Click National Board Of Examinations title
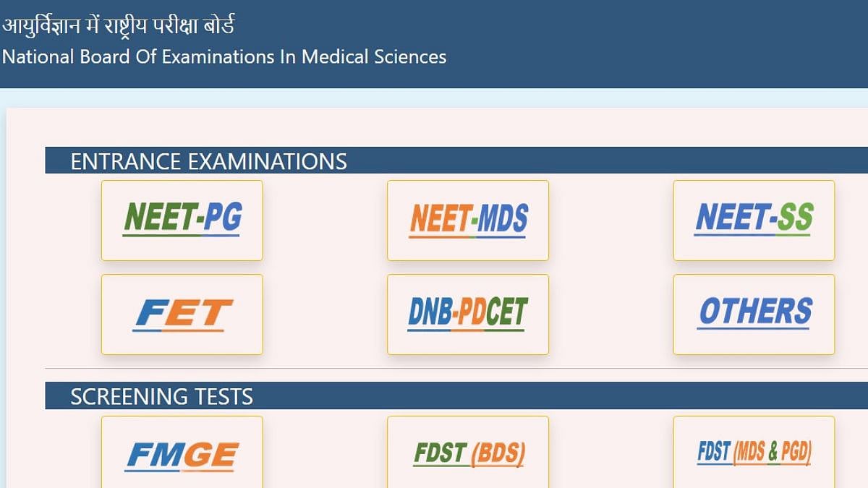Viewport: 868px width, 488px height. [224, 56]
